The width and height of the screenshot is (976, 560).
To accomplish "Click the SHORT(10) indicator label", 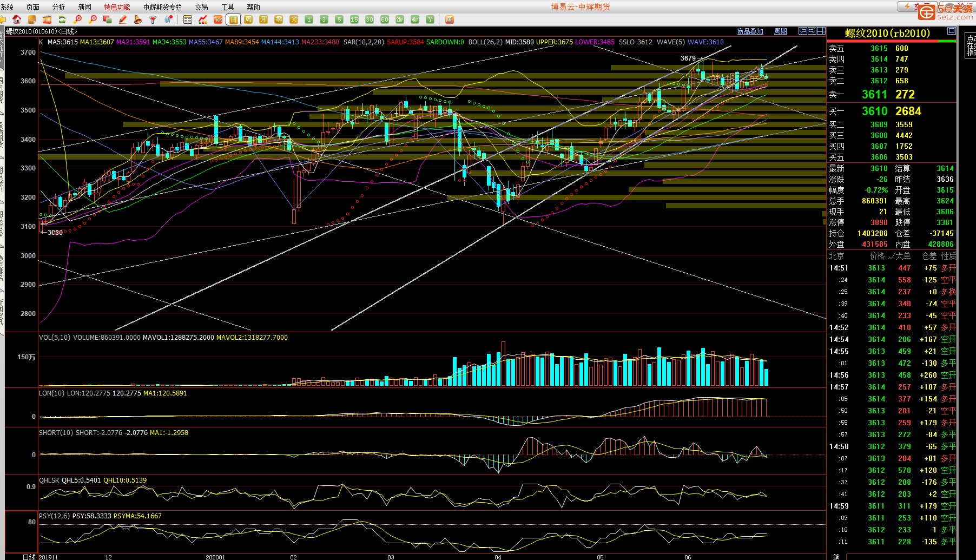I will (x=56, y=432).
